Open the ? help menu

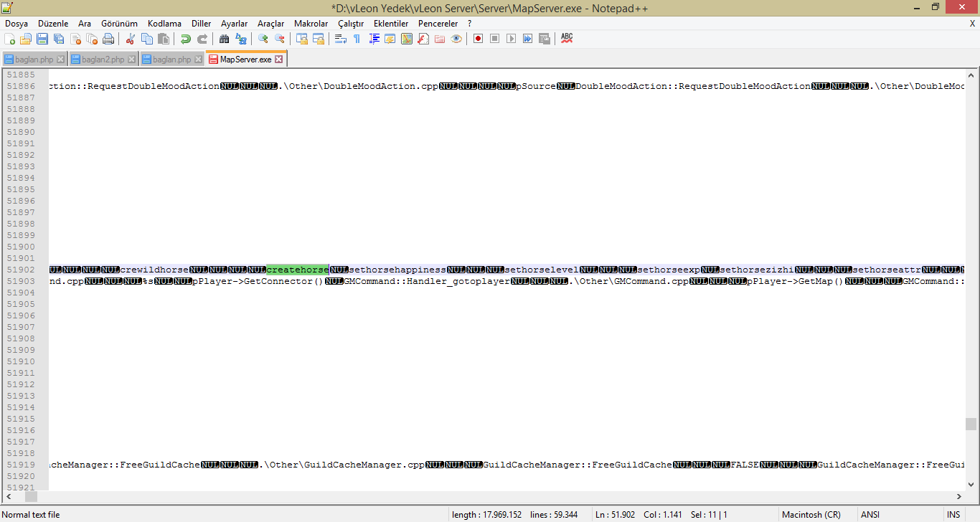(x=470, y=24)
